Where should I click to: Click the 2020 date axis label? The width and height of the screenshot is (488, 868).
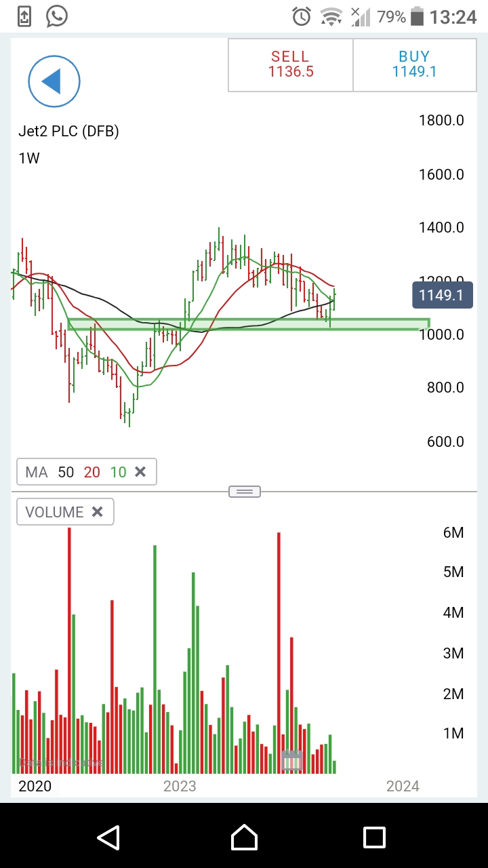35,786
